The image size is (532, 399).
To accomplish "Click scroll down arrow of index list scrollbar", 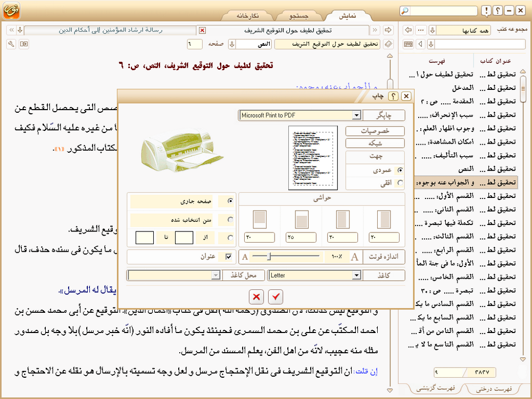I will pyautogui.click(x=523, y=359).
